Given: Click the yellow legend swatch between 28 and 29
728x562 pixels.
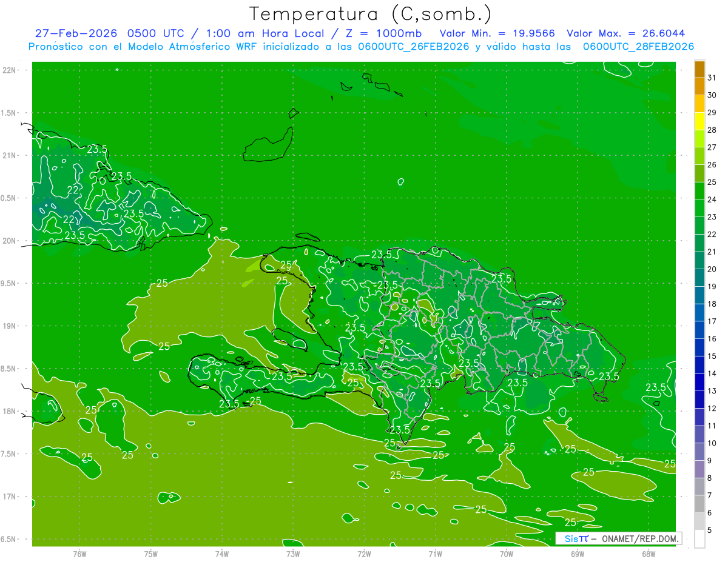Looking at the screenshot, I should [x=699, y=121].
